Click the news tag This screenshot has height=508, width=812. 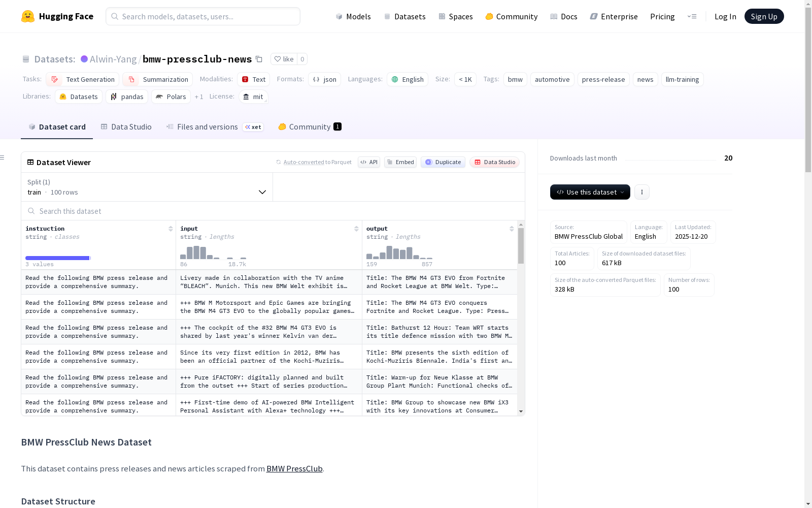(645, 79)
